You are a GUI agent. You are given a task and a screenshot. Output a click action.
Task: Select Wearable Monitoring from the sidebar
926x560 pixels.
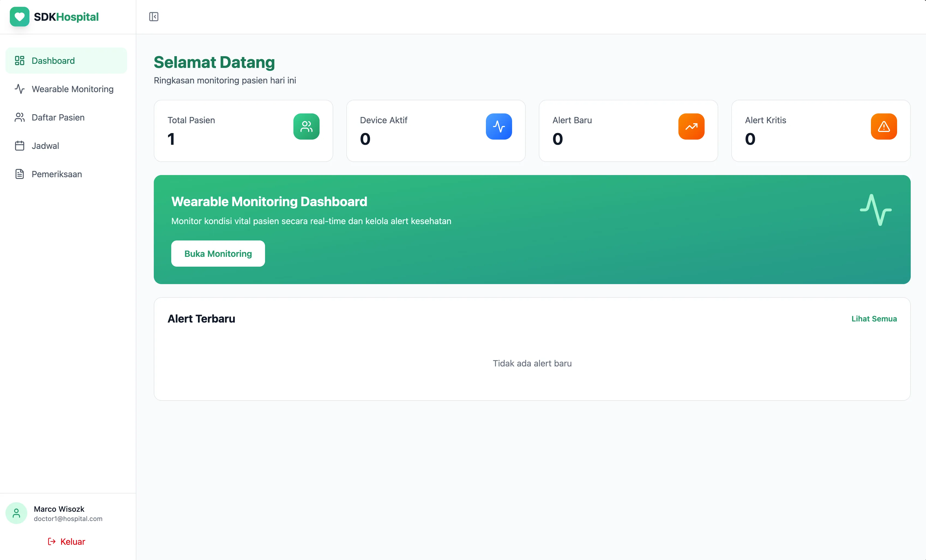[72, 89]
